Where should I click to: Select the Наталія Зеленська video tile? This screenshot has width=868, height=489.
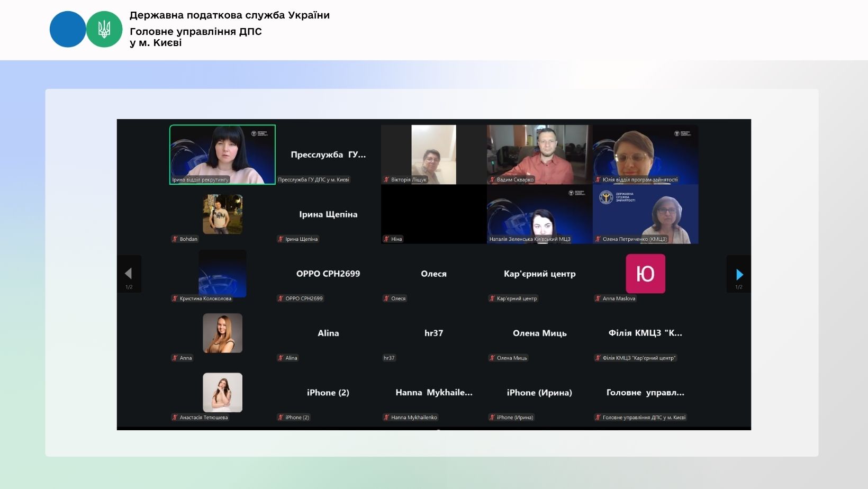(x=539, y=214)
